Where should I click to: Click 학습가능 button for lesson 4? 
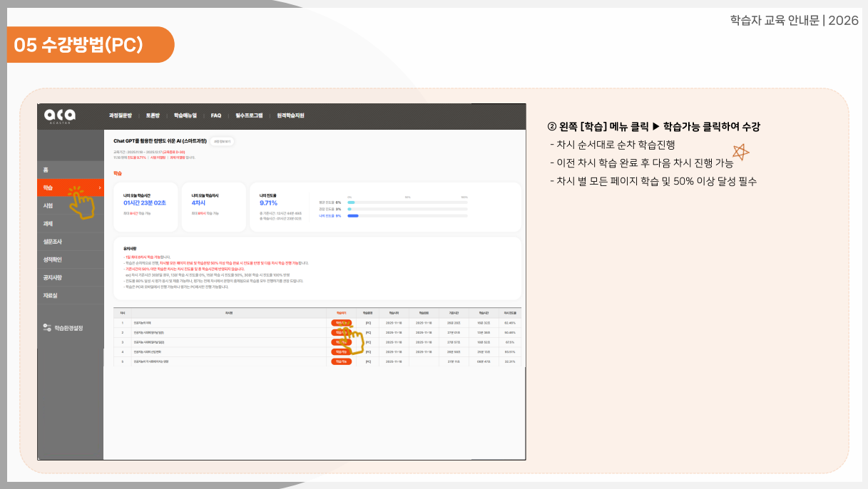[341, 352]
